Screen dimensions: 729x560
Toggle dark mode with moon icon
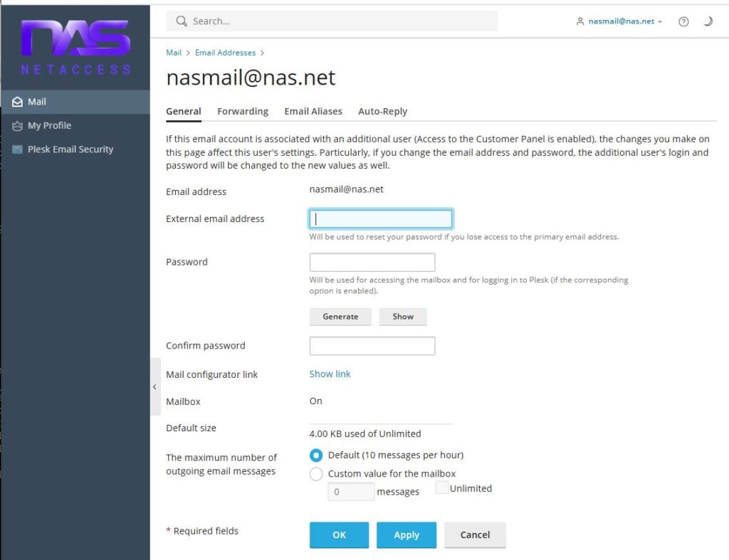(x=708, y=21)
